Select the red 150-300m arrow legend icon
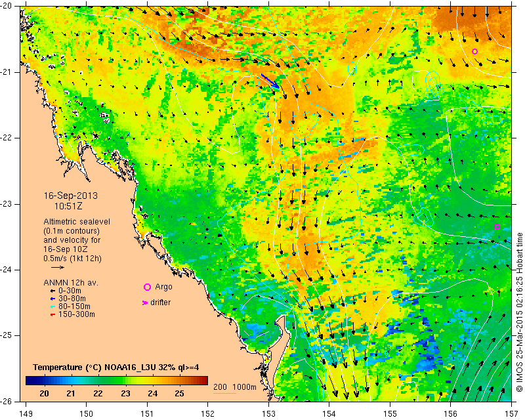Image resolution: width=525 pixels, height=420 pixels. pos(52,315)
